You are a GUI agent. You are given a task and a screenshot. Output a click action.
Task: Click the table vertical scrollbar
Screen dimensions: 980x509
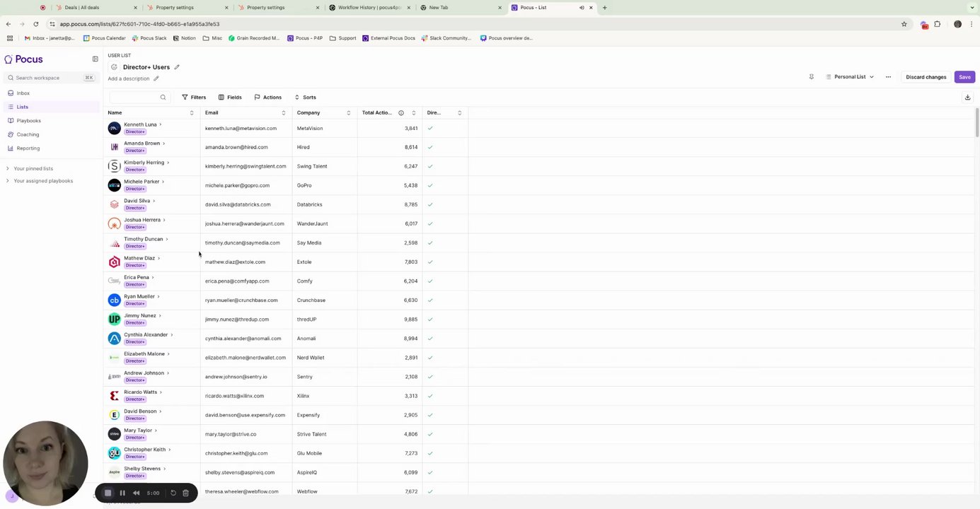(976, 123)
